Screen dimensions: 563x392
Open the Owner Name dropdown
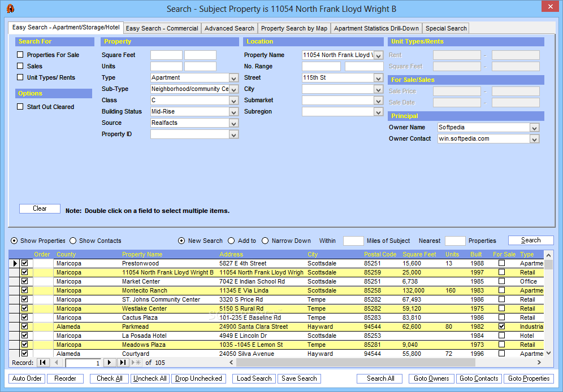[x=534, y=128]
